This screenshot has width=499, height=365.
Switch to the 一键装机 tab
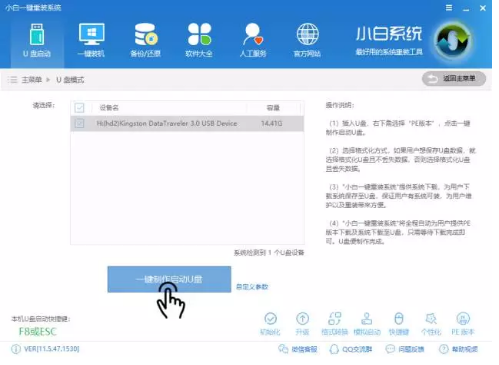click(x=91, y=41)
